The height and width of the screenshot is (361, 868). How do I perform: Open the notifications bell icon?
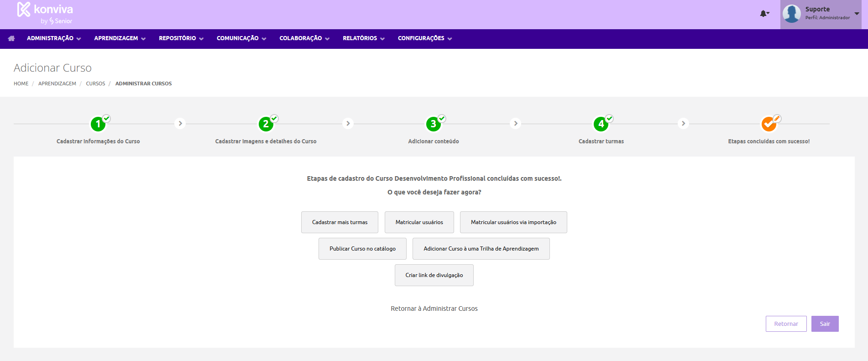pyautogui.click(x=763, y=14)
